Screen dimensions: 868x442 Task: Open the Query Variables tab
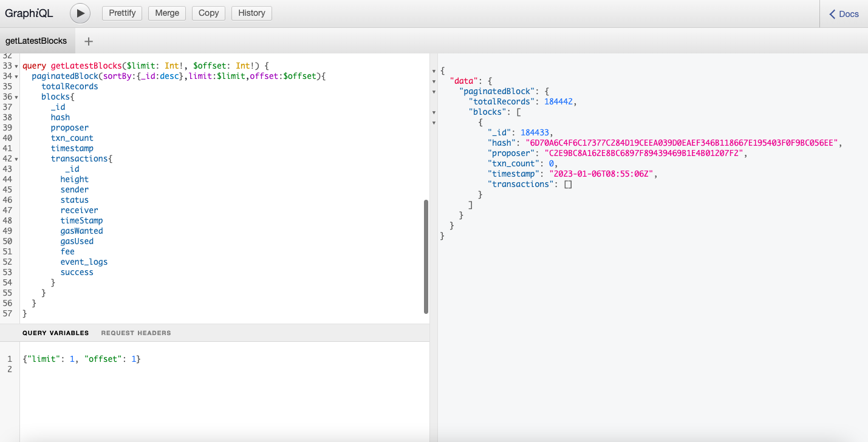[x=55, y=333]
